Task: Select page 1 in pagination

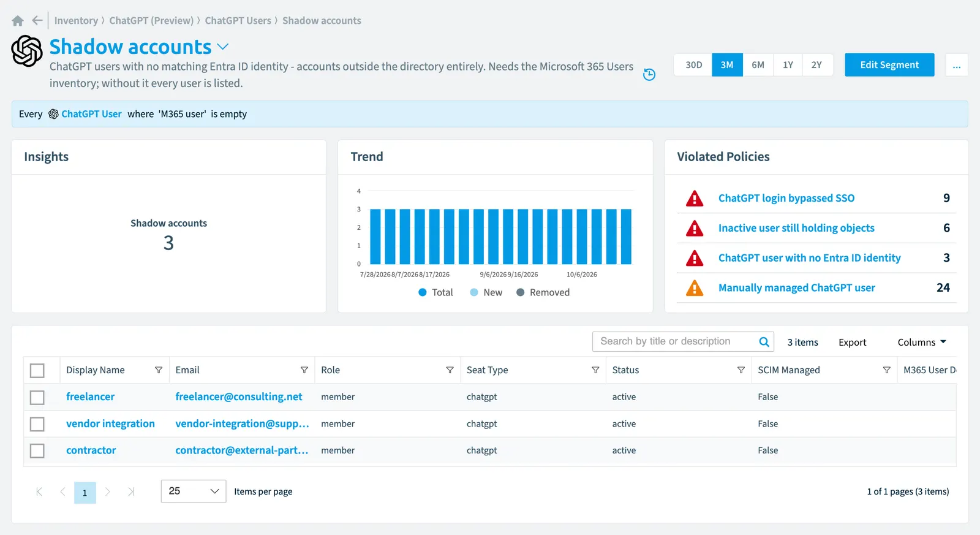Action: pyautogui.click(x=85, y=492)
